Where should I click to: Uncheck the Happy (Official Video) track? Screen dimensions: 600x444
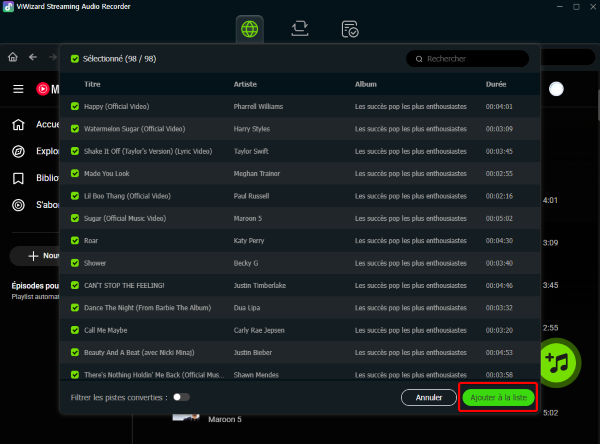pos(75,106)
